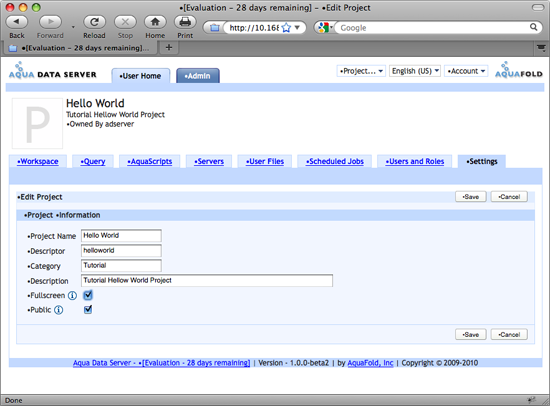Expand the English (US) language dropdown
Image resolution: width=550 pixels, height=406 pixels.
(415, 71)
